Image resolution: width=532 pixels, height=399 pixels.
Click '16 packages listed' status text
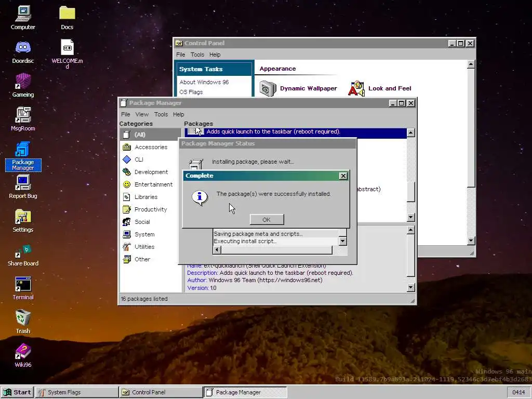pos(144,299)
